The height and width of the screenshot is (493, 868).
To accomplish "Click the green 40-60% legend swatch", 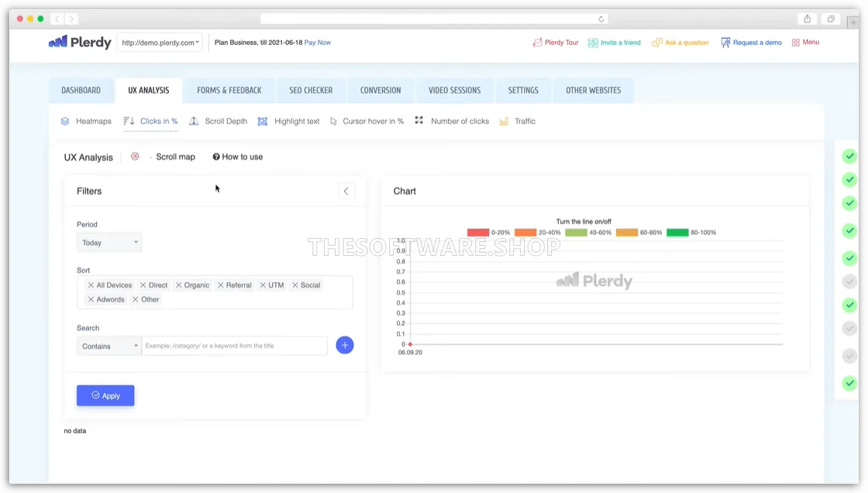I will click(x=577, y=232).
